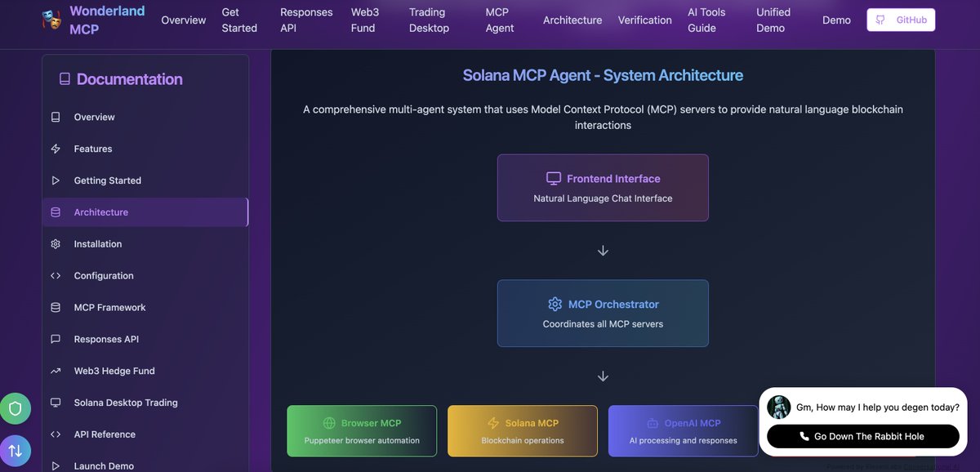Open Demo in top navigation

coord(836,20)
